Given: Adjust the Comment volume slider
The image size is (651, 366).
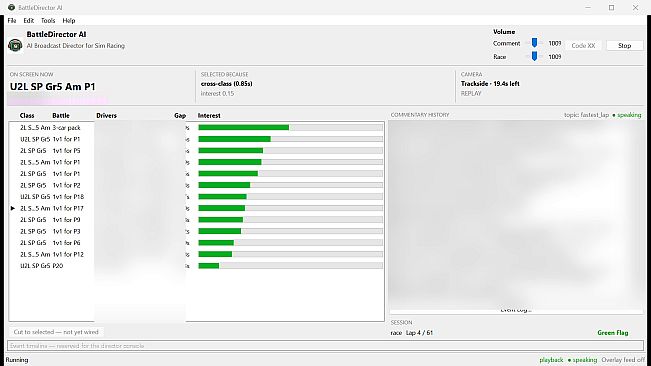Looking at the screenshot, I should click(534, 43).
